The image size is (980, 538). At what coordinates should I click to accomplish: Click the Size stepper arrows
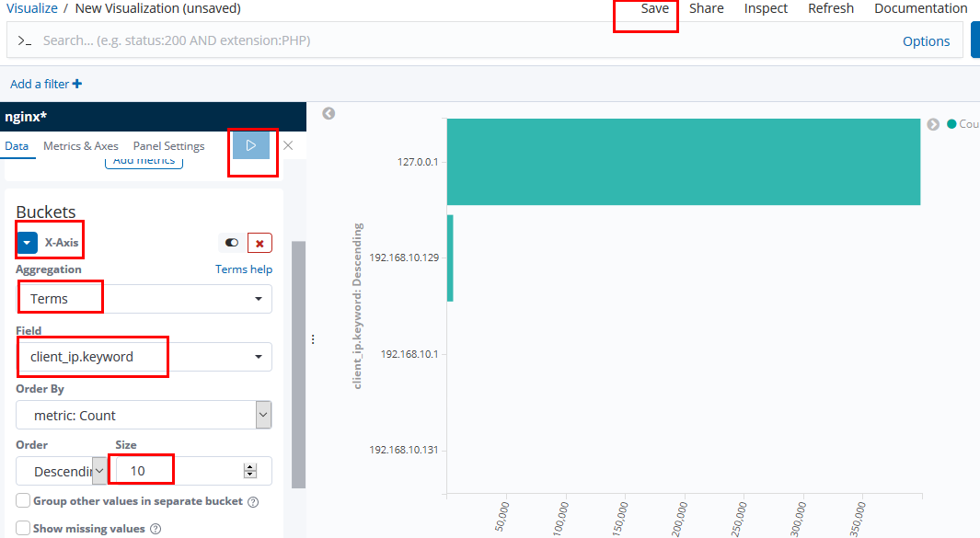click(250, 471)
